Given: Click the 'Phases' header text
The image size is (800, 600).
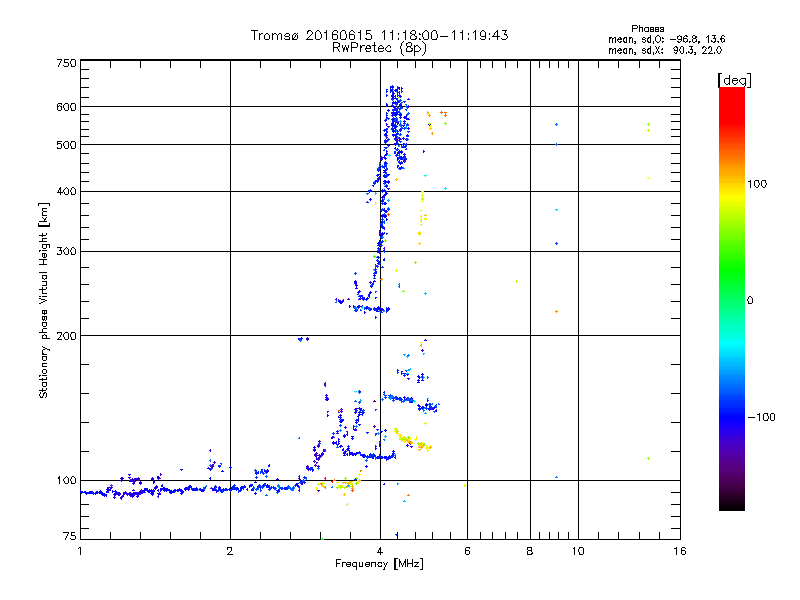Looking at the screenshot, I should pyautogui.click(x=647, y=29).
